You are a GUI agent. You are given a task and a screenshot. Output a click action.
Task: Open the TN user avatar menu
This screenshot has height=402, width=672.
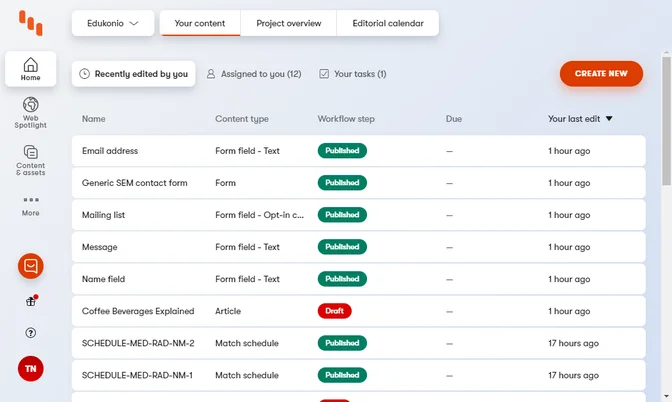[31, 368]
